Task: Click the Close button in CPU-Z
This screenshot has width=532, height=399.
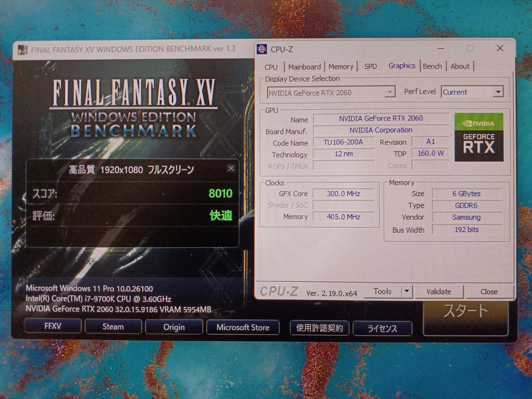Action: (489, 292)
